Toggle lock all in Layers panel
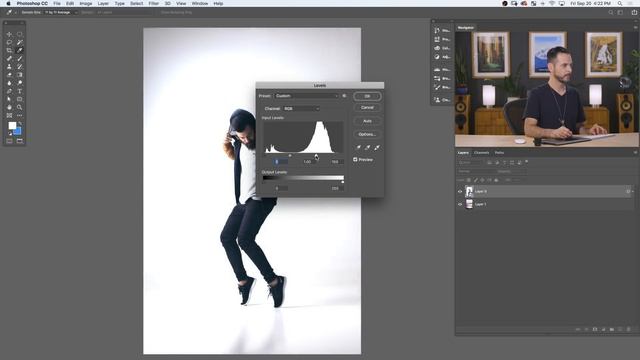Image resolution: width=640 pixels, height=360 pixels. coord(496,180)
